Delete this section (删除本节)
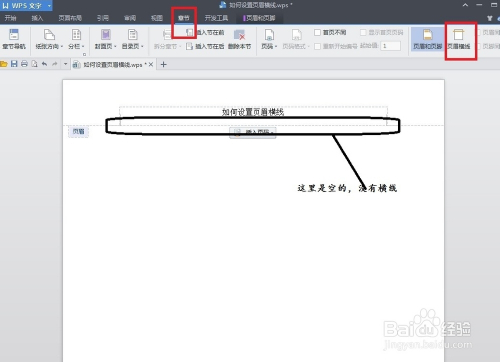The height and width of the screenshot is (362, 500). [239, 39]
